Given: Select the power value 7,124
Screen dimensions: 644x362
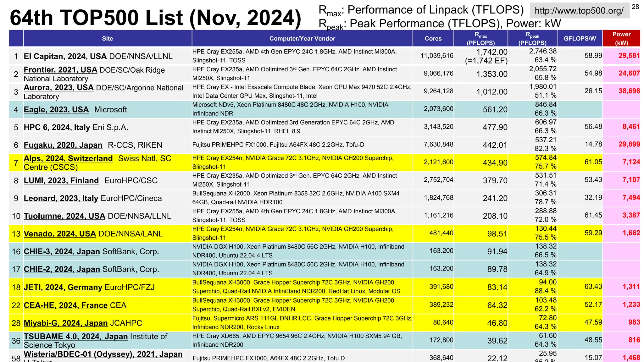Looking at the screenshot, I should [631, 162].
